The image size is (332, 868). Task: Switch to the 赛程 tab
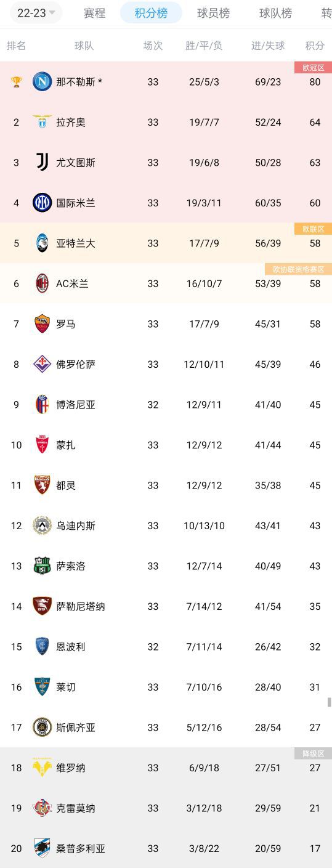(x=94, y=13)
